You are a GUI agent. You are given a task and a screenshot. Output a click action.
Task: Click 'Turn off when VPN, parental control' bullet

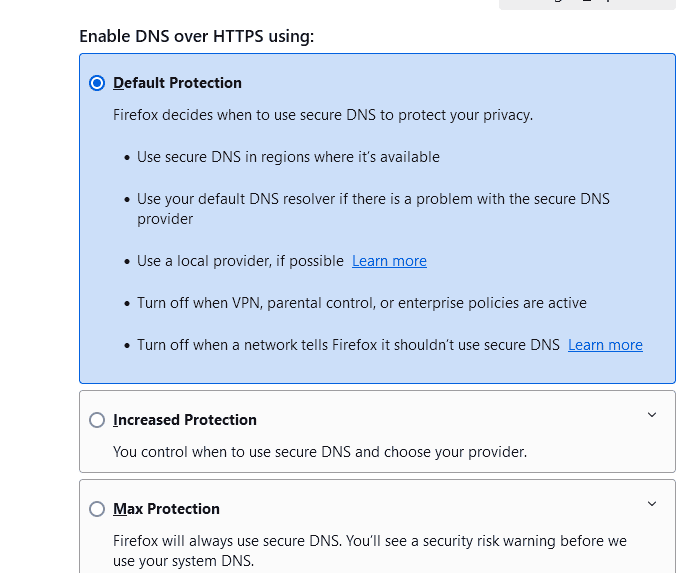tap(361, 303)
